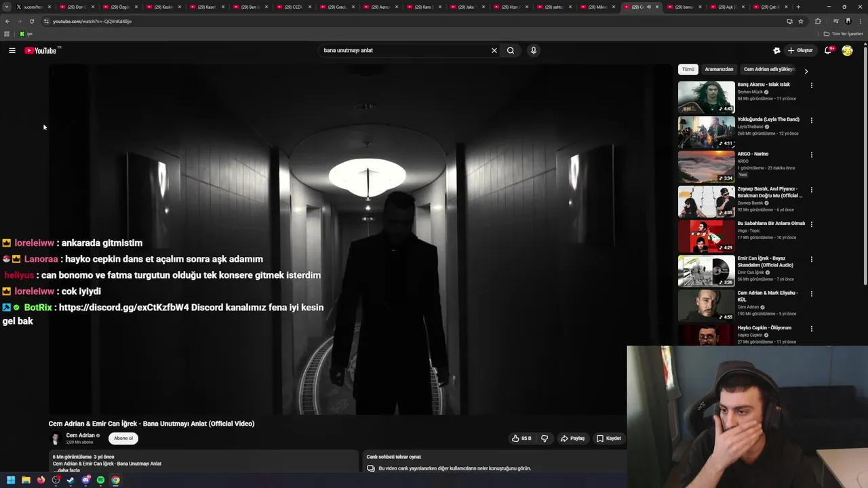Viewport: 868px width, 488px height.
Task: Play ARGO - Narino thumbnail
Action: pyautogui.click(x=706, y=166)
